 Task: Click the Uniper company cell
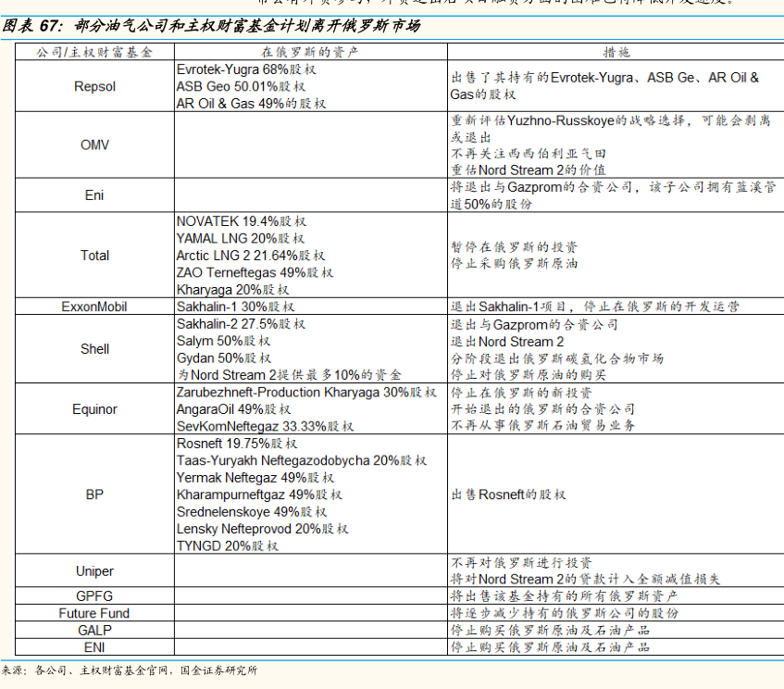pyautogui.click(x=94, y=570)
